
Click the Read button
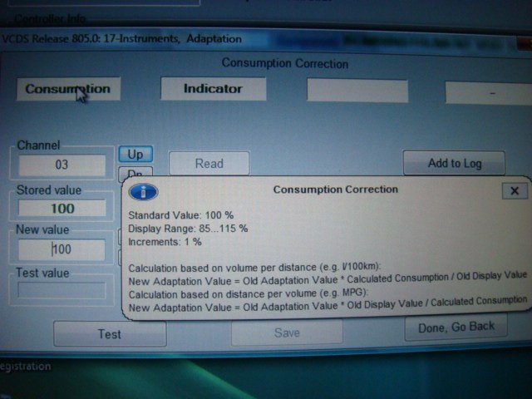209,164
